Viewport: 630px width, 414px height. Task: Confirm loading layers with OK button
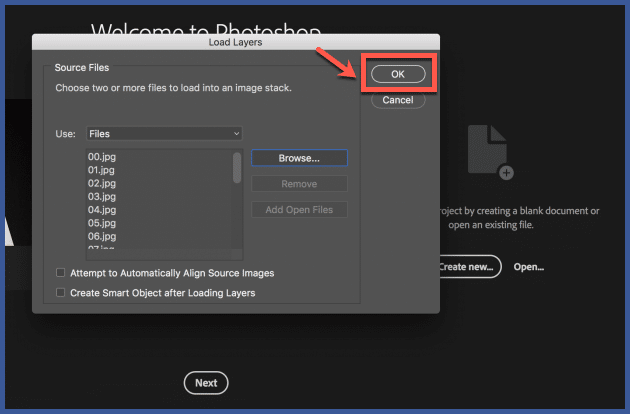pos(398,74)
